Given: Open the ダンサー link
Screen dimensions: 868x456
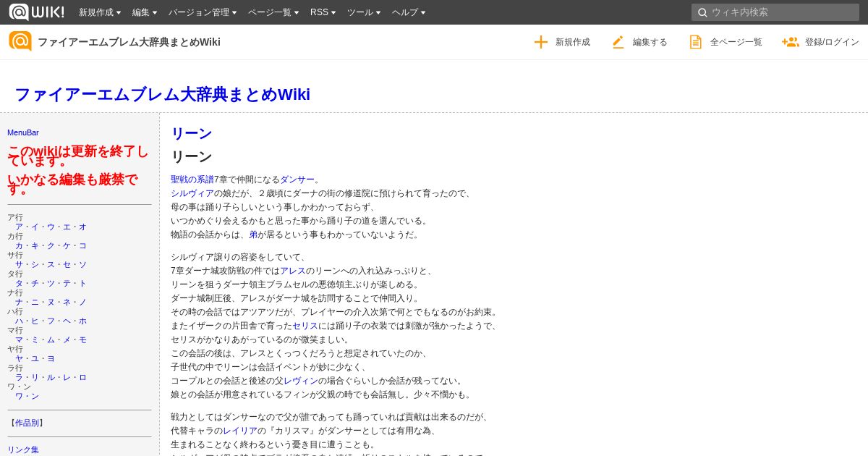Looking at the screenshot, I should click(297, 180).
